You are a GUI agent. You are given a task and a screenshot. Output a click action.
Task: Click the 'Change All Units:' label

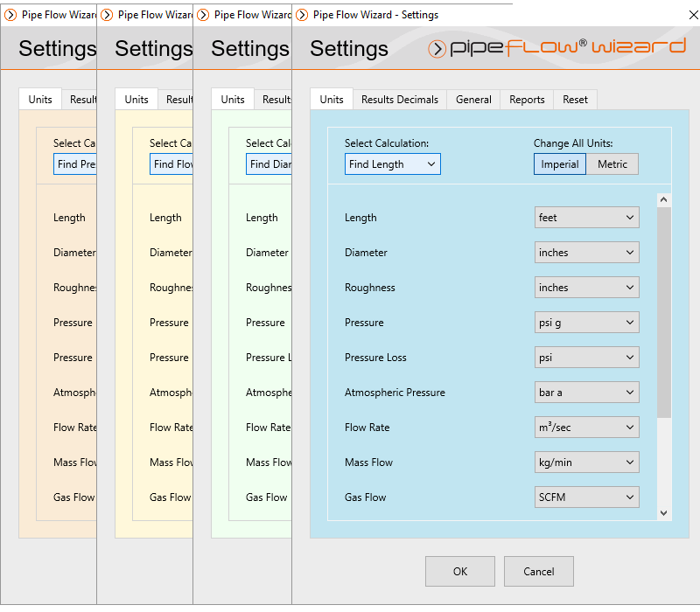point(573,143)
